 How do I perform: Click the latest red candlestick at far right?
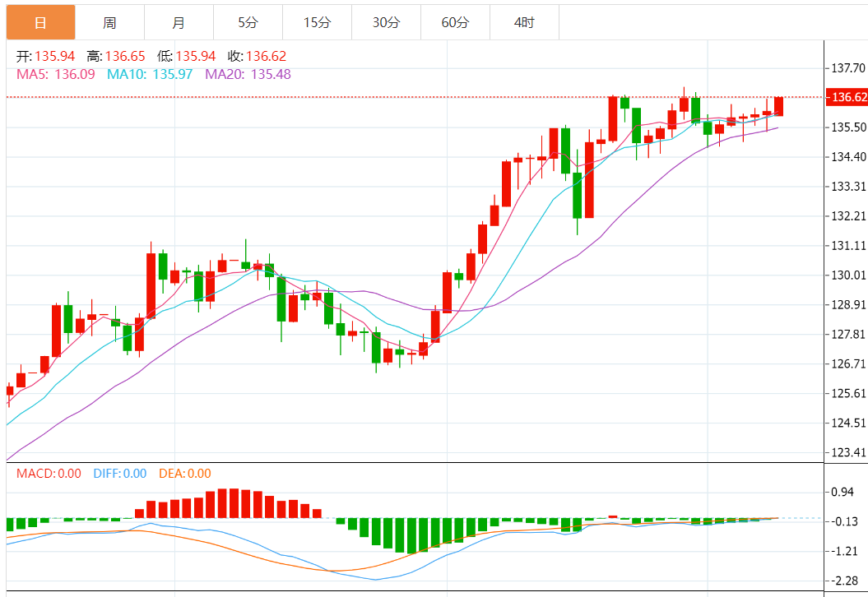tap(779, 106)
